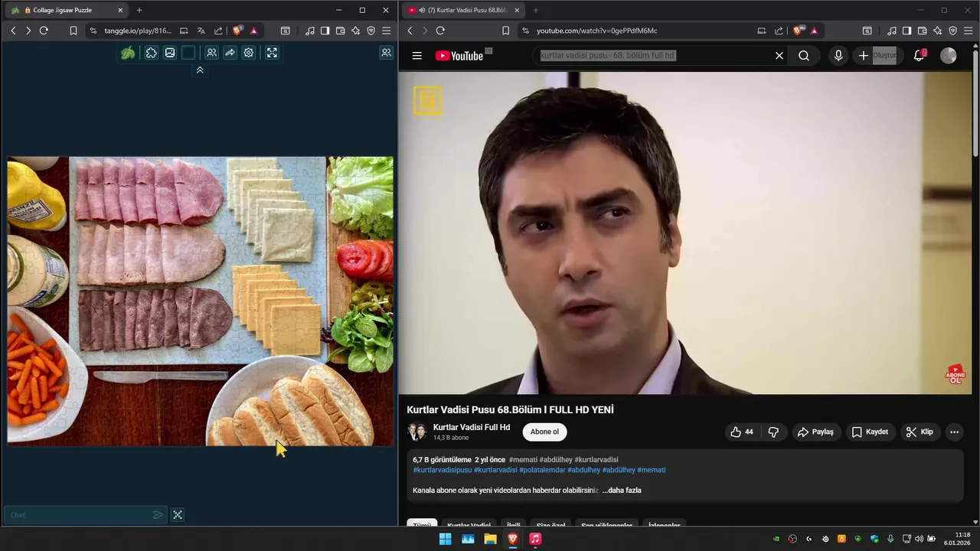980x551 pixels.
Task: Open Windows Start menu
Action: 445,539
